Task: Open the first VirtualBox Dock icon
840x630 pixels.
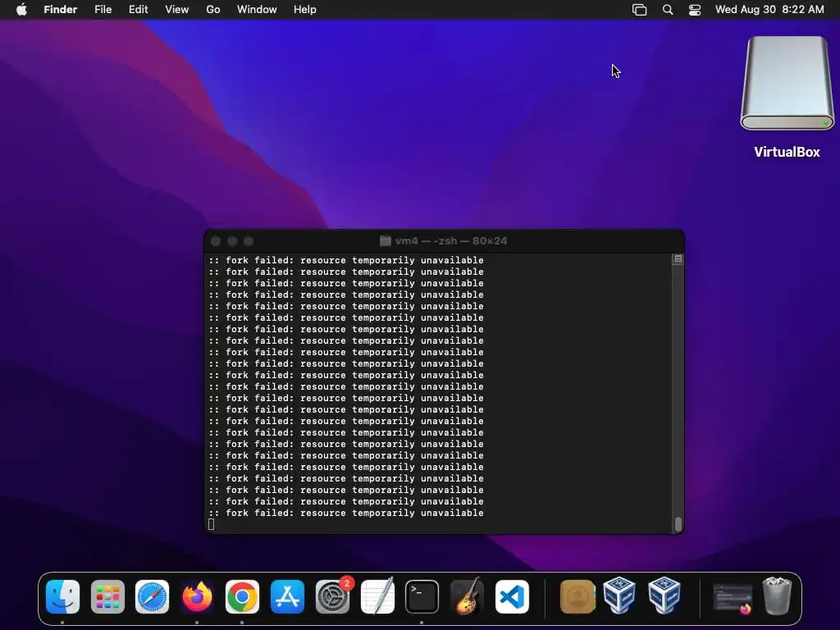Action: pos(619,596)
